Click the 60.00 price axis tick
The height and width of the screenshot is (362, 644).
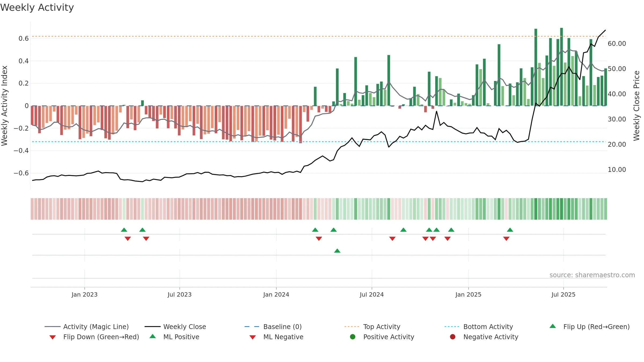coord(617,44)
